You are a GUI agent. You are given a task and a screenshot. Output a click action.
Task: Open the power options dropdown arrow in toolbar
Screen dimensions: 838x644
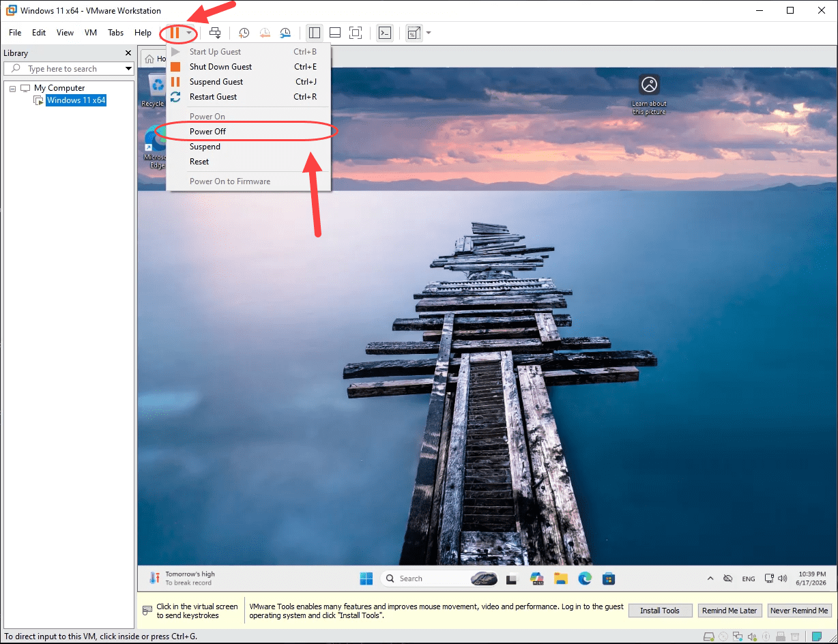[189, 33]
